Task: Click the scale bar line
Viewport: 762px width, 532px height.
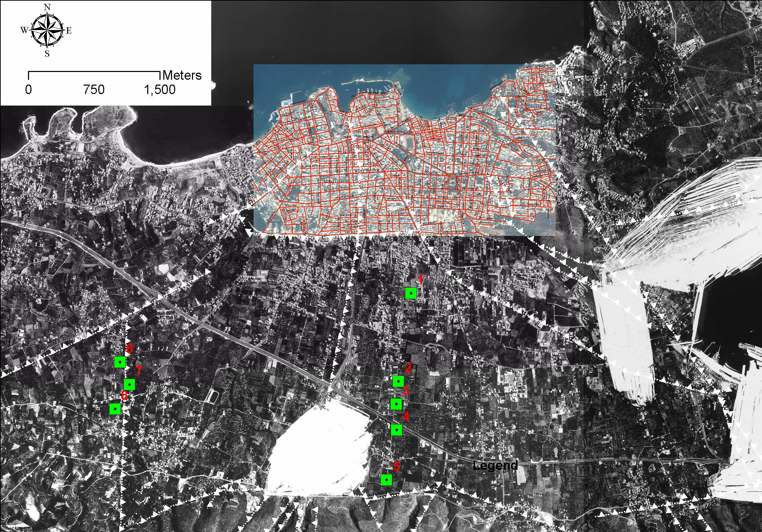Action: pos(94,76)
